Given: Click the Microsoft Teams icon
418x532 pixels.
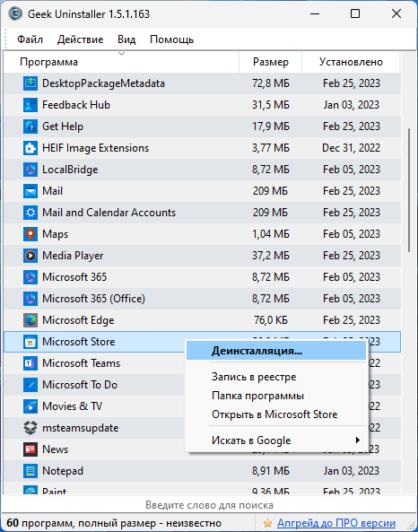Looking at the screenshot, I should pyautogui.click(x=30, y=363).
